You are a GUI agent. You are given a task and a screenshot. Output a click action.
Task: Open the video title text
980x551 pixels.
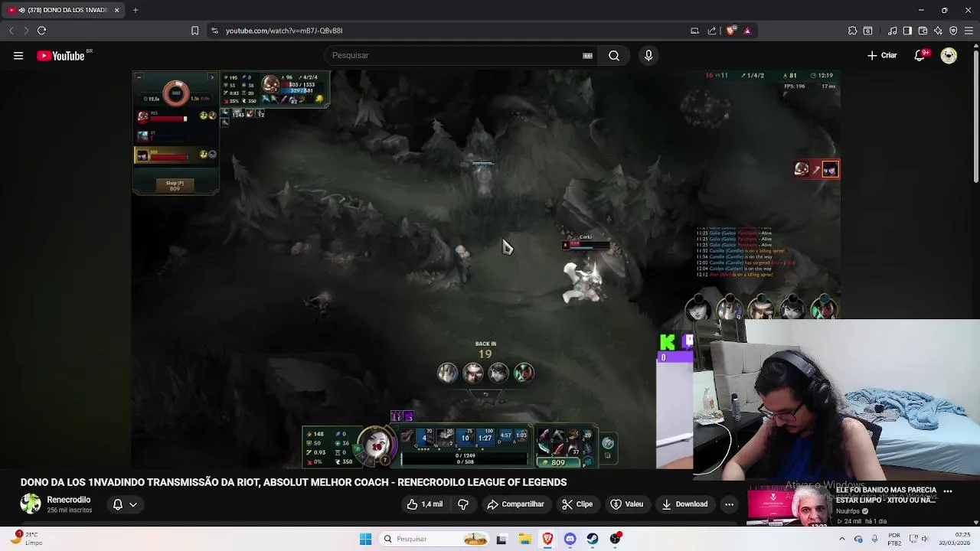293,482
